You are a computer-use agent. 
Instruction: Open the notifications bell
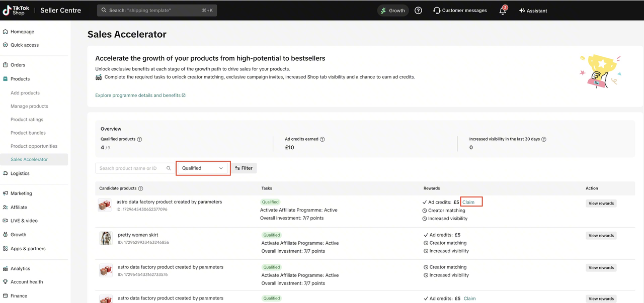(503, 11)
